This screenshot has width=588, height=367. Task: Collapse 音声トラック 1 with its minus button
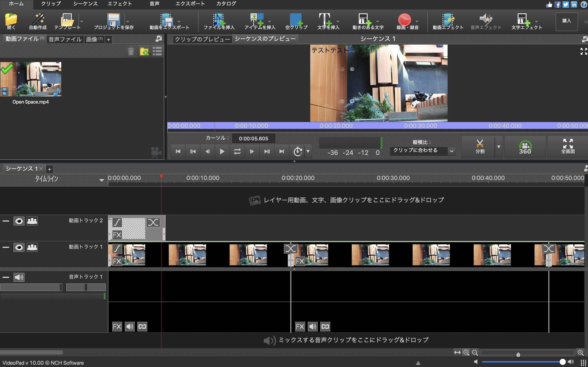[6, 277]
